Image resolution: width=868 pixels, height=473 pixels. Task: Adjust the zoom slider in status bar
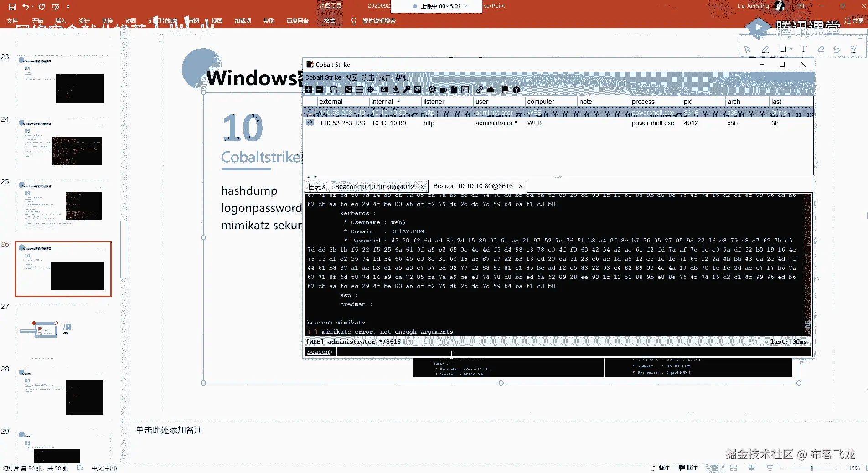[811, 468]
